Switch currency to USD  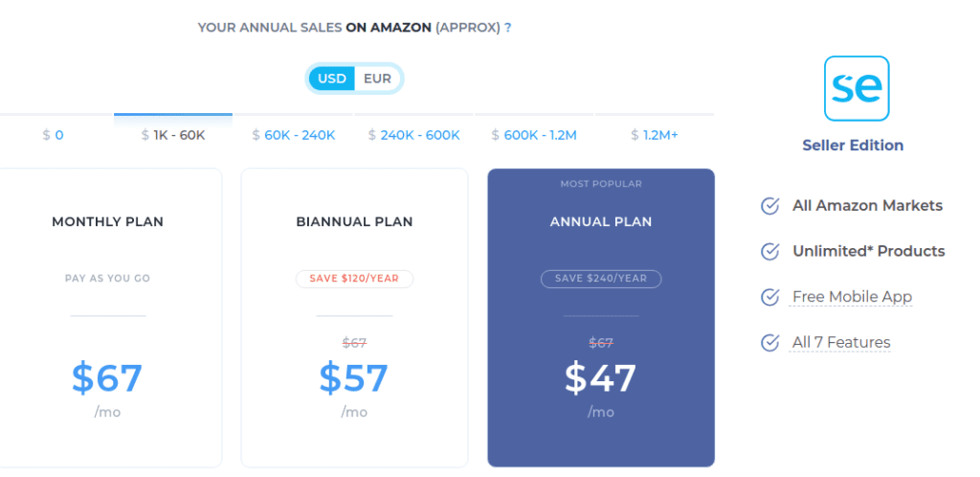332,79
